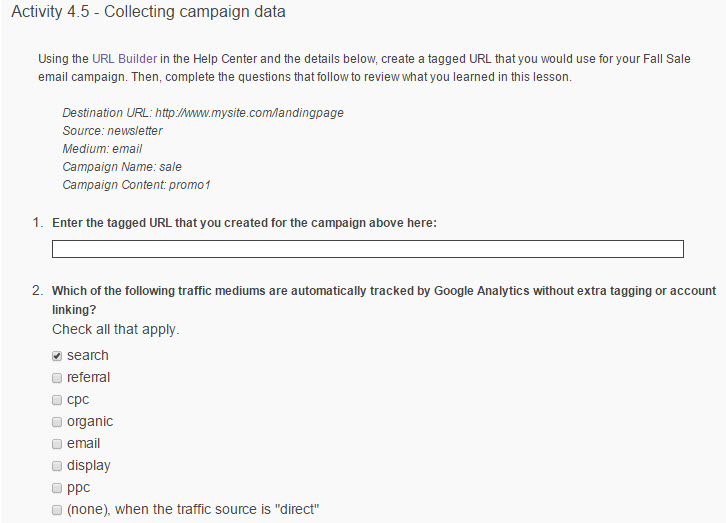
Task: Click the Medium: email line
Action: (x=102, y=149)
